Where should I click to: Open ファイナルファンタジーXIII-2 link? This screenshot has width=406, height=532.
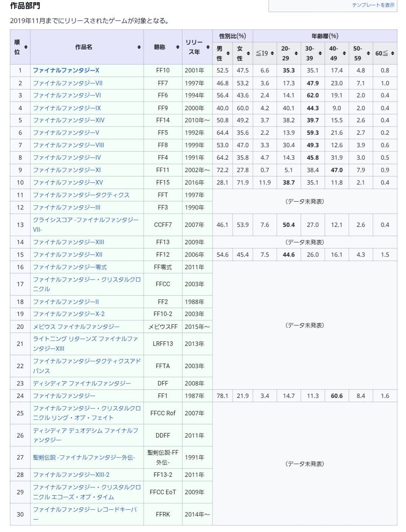(x=71, y=475)
